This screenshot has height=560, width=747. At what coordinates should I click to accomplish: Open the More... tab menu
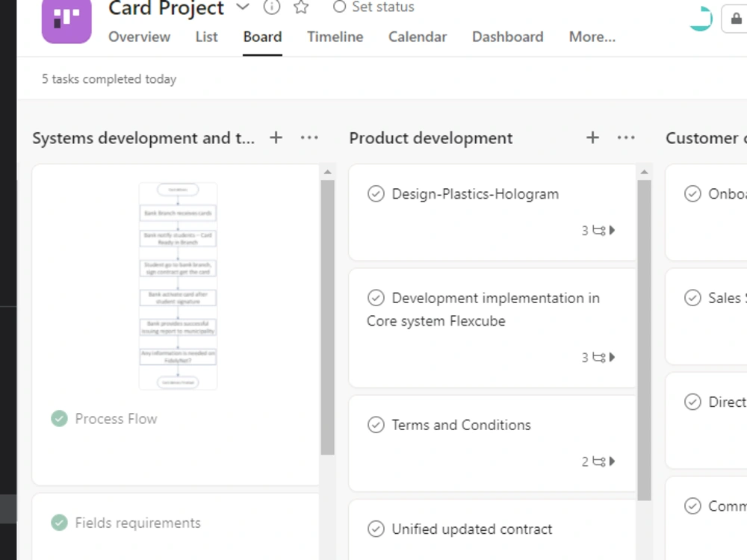pos(592,37)
